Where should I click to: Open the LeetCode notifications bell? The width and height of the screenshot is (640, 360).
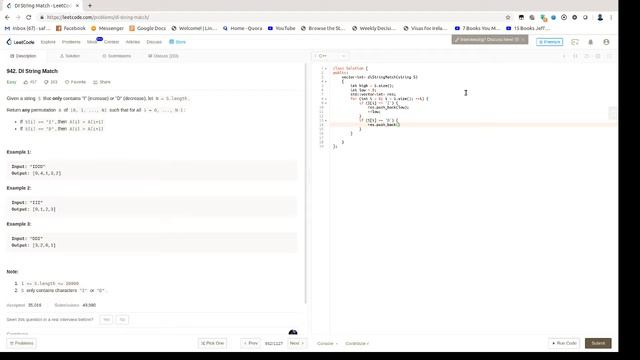point(590,42)
